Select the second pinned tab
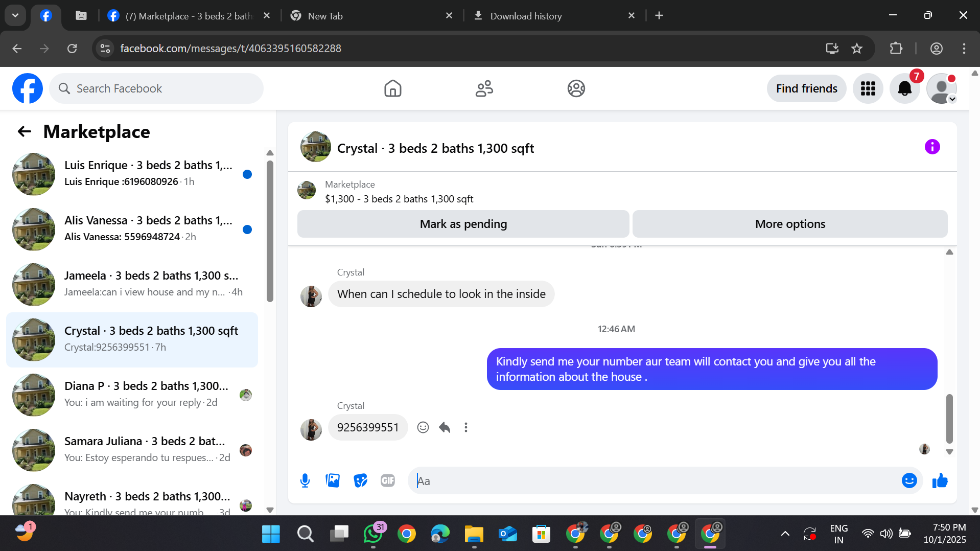 pos(81,16)
